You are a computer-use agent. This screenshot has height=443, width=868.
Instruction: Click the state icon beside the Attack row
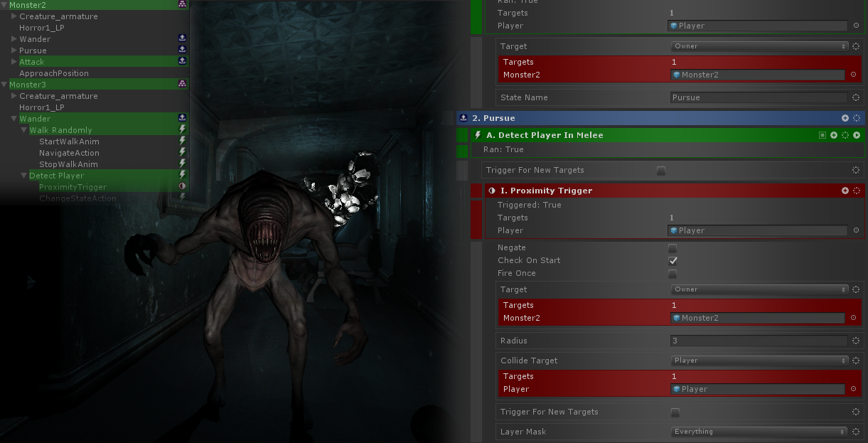click(x=182, y=62)
